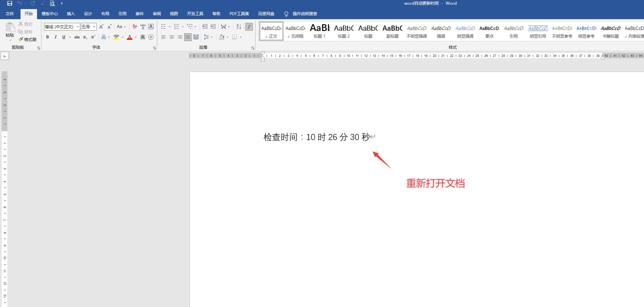Apply strikethrough formatting
Image resolution: width=644 pixels, height=307 pixels.
[77, 37]
